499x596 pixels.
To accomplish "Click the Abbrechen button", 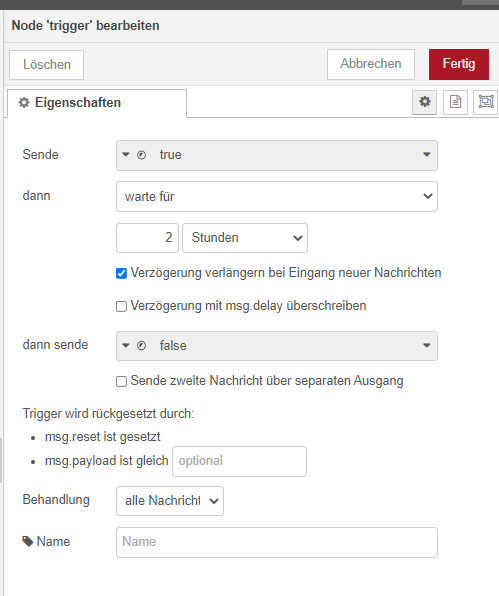I will click(371, 64).
